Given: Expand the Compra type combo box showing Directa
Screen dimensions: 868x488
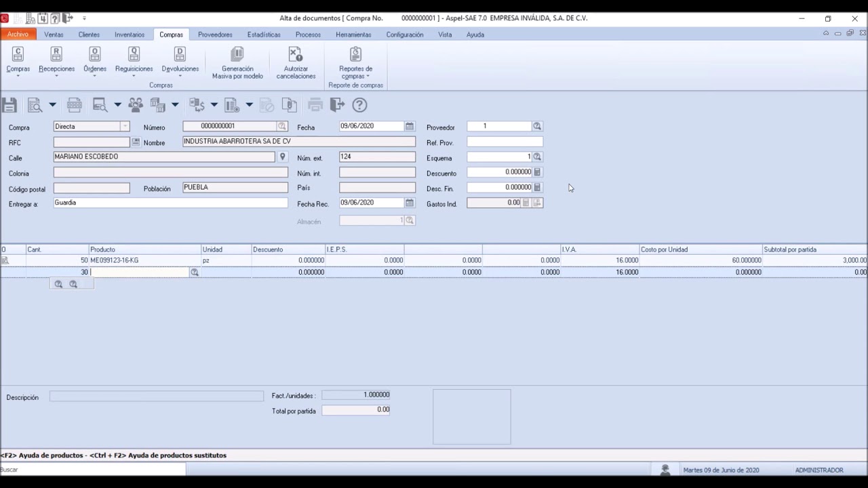Looking at the screenshot, I should [125, 127].
